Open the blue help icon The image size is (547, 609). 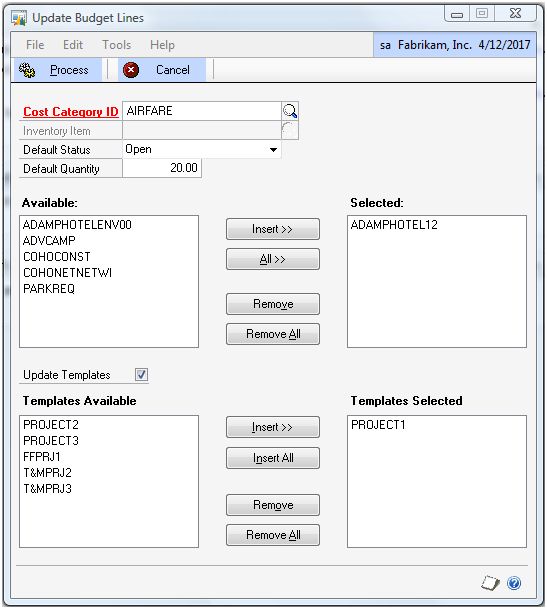click(x=514, y=583)
